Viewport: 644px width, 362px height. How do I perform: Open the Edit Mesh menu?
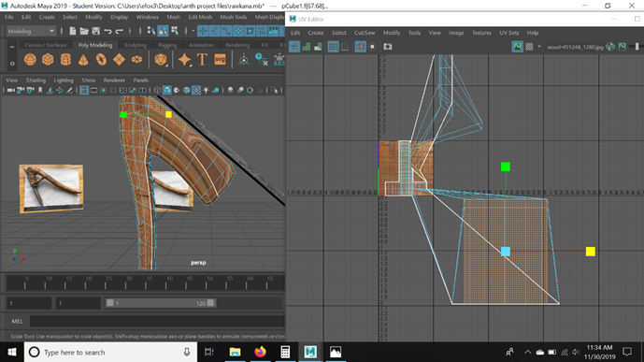[200, 17]
